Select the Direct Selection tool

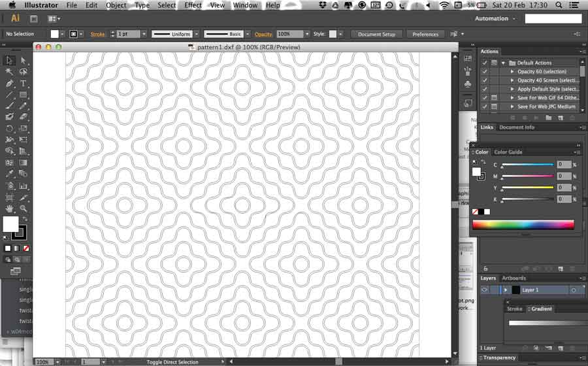point(24,60)
